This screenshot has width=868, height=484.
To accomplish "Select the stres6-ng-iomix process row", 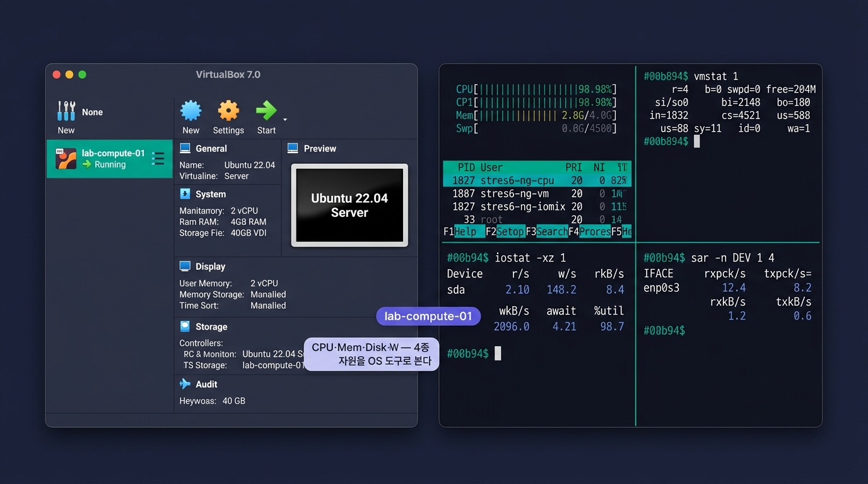I will [537, 207].
